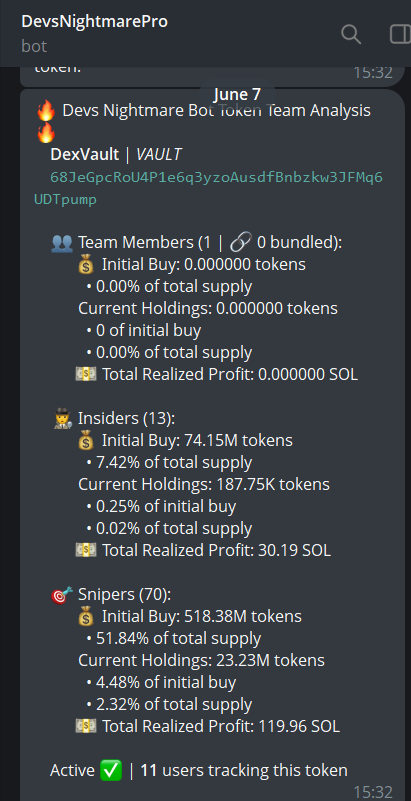Click the Team Members Total Realized Profit line
This screenshot has width=411, height=801.
point(216,374)
